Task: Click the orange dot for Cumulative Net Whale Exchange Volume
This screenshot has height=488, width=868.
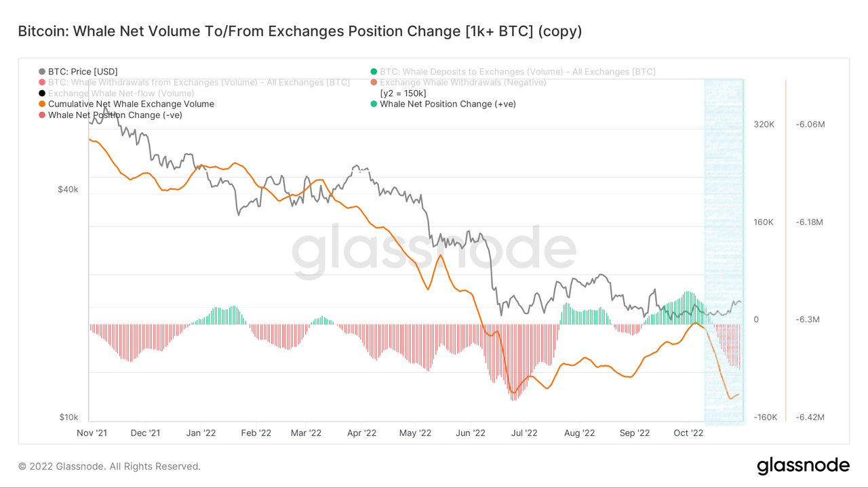Action: [42, 104]
